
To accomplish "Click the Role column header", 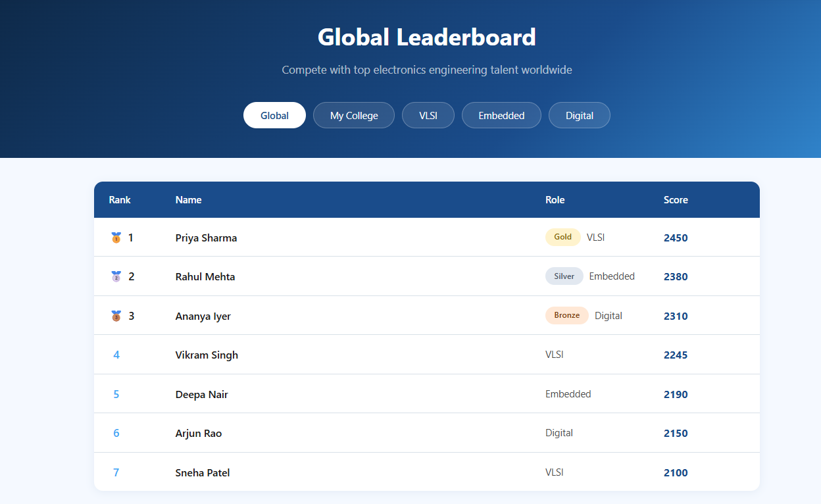I will (555, 200).
